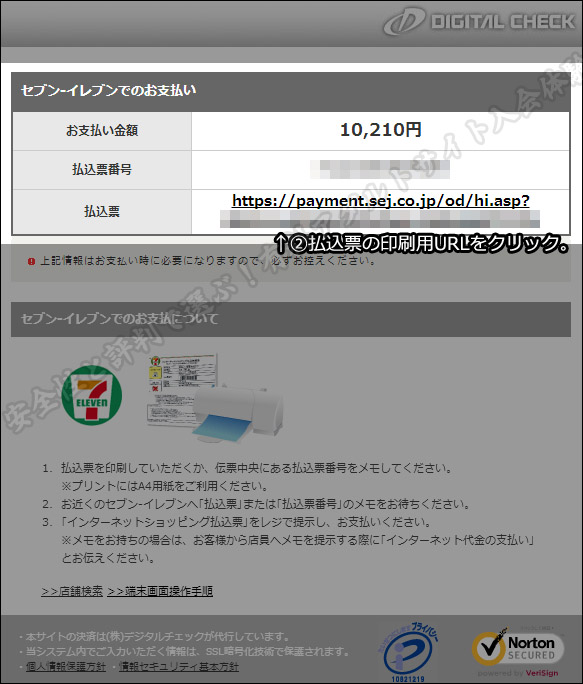Open the 端末画面操作手順 link
The height and width of the screenshot is (684, 583).
pyautogui.click(x=160, y=591)
